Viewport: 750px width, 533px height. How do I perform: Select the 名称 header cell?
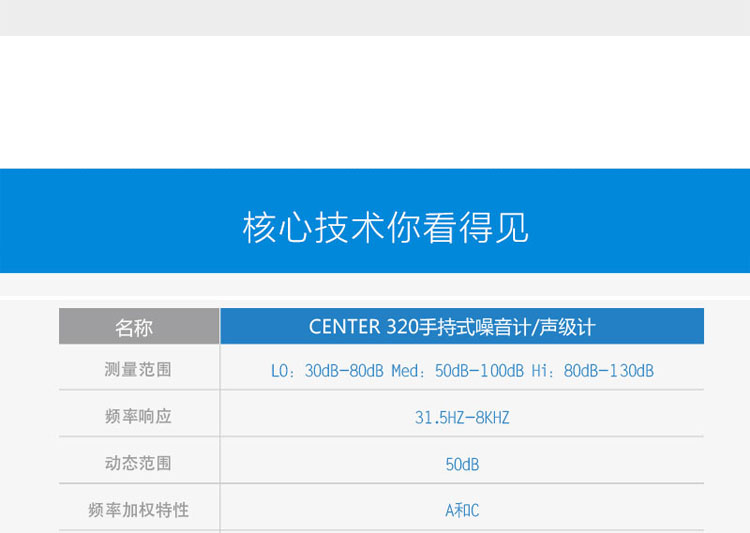click(x=139, y=326)
